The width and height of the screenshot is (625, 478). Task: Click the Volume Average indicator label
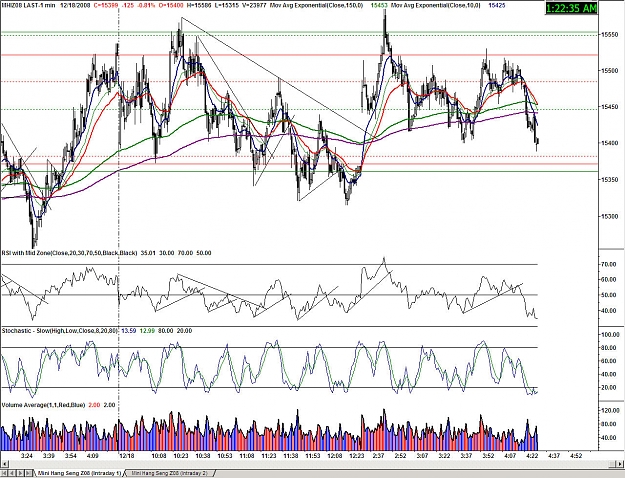pyautogui.click(x=43, y=405)
